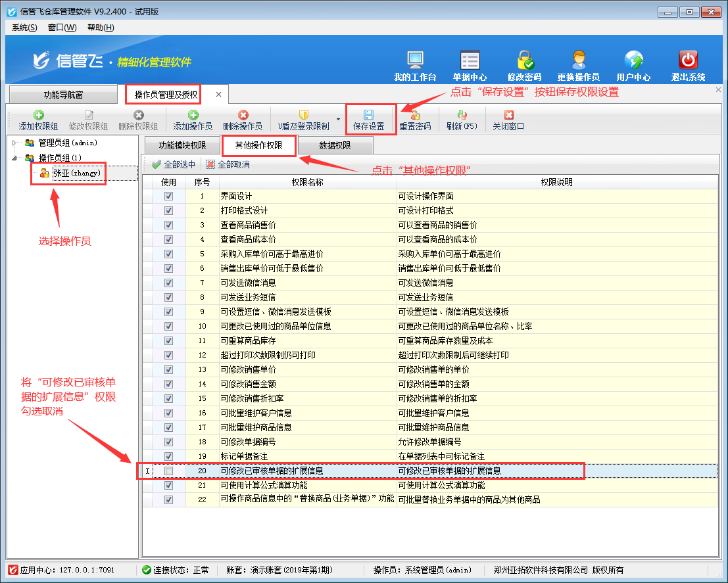Viewport: 728px width, 583px height.
Task: Open 我的工作台 from the top banner
Action: [415, 60]
